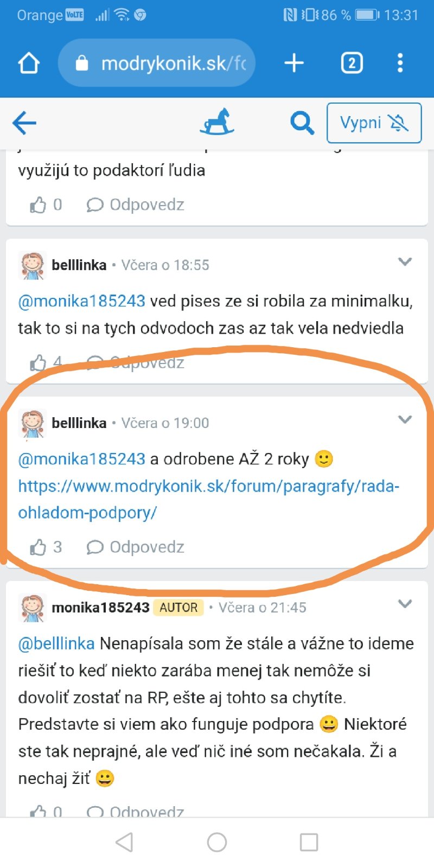The width and height of the screenshot is (434, 868).
Task: Reply via Odpovedz under the top comment
Action: [x=136, y=205]
